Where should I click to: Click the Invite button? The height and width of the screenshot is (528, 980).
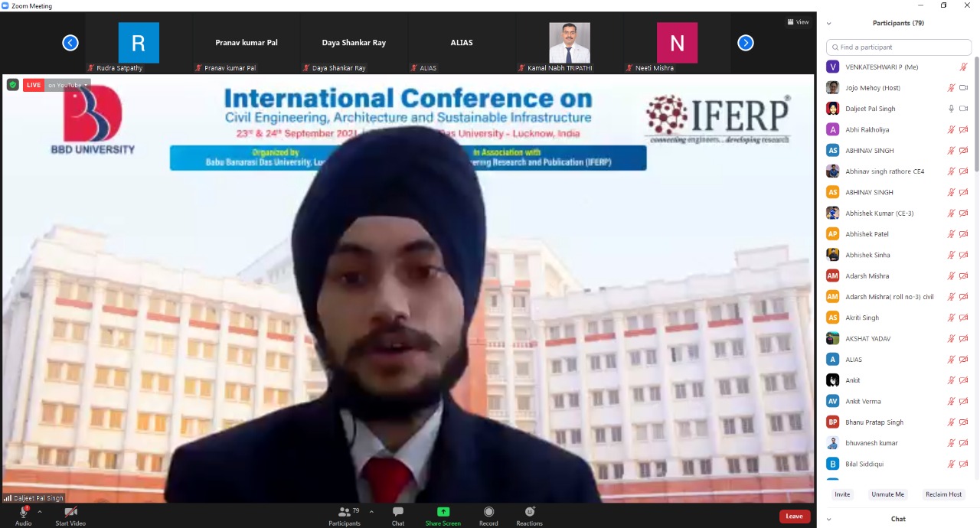coord(842,494)
